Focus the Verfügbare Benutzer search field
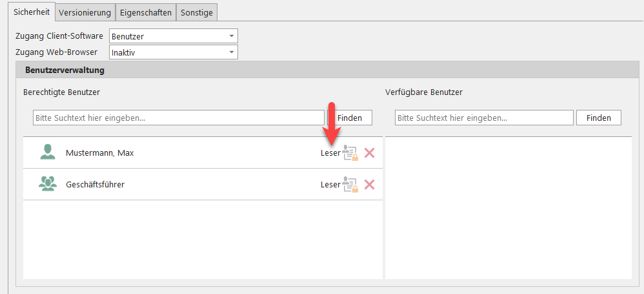The image size is (644, 294). coord(483,118)
